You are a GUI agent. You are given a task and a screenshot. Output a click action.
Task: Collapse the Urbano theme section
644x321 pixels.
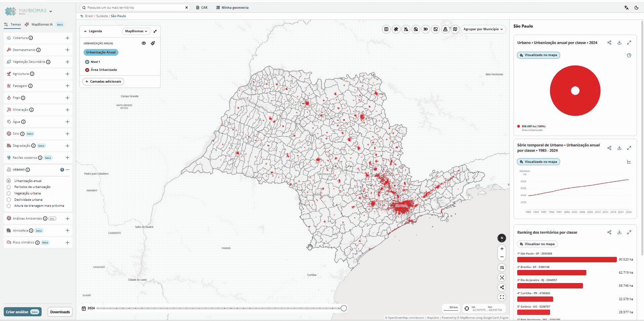point(67,170)
